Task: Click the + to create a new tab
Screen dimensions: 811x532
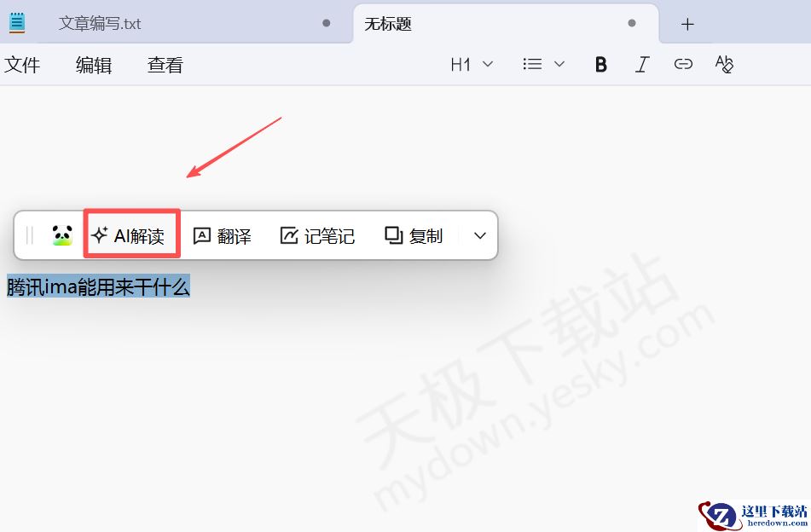Action: 686,23
